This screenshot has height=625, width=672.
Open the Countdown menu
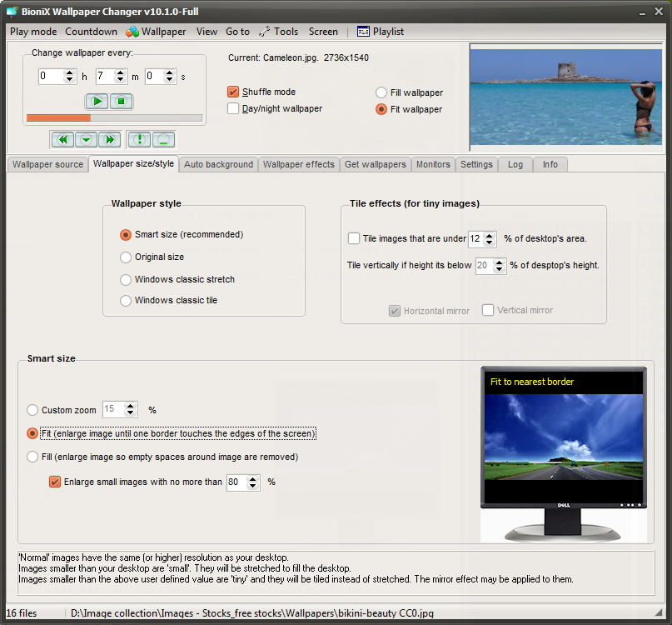point(92,32)
